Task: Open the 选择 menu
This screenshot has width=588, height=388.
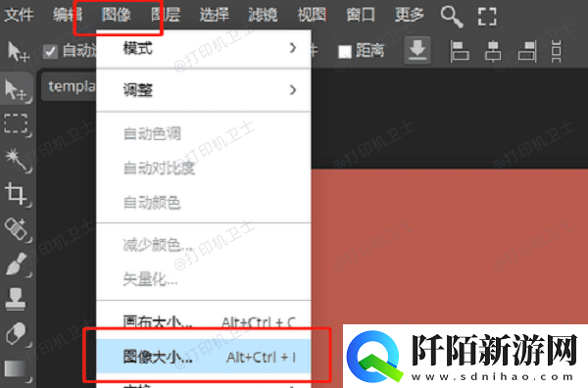Action: tap(214, 15)
